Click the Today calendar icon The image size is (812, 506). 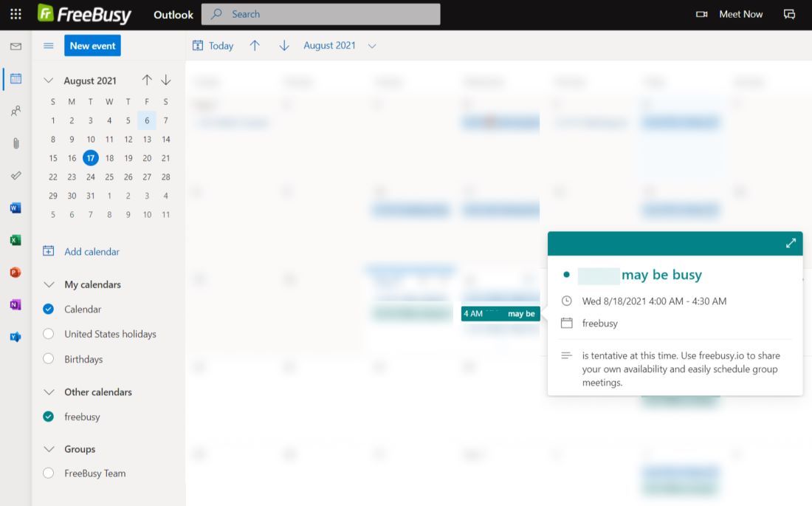tap(197, 46)
